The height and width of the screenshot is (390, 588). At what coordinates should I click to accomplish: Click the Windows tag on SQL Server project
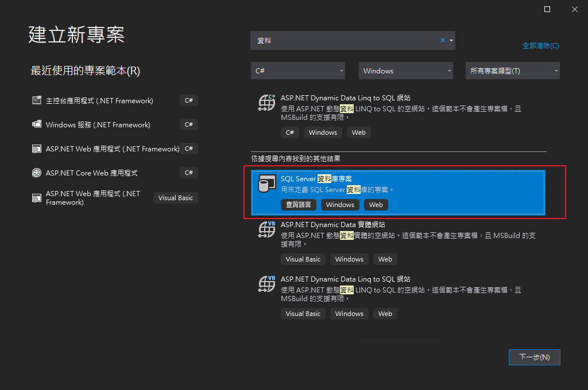340,205
